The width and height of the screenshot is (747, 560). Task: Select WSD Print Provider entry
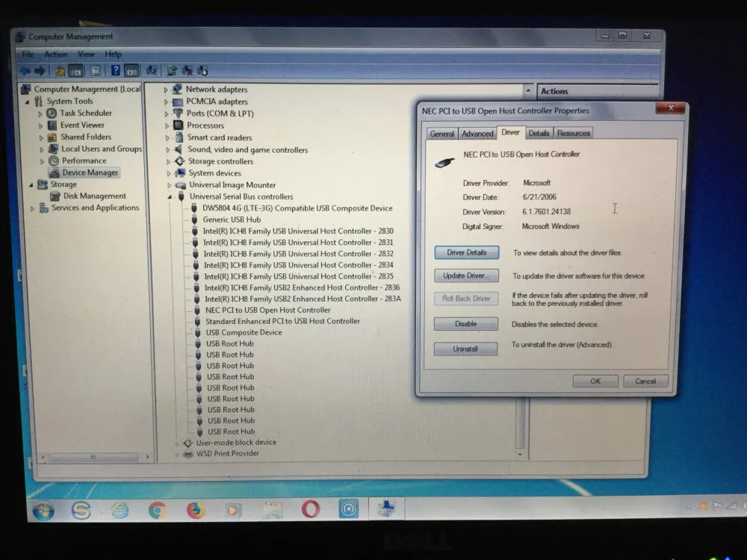[x=228, y=453]
